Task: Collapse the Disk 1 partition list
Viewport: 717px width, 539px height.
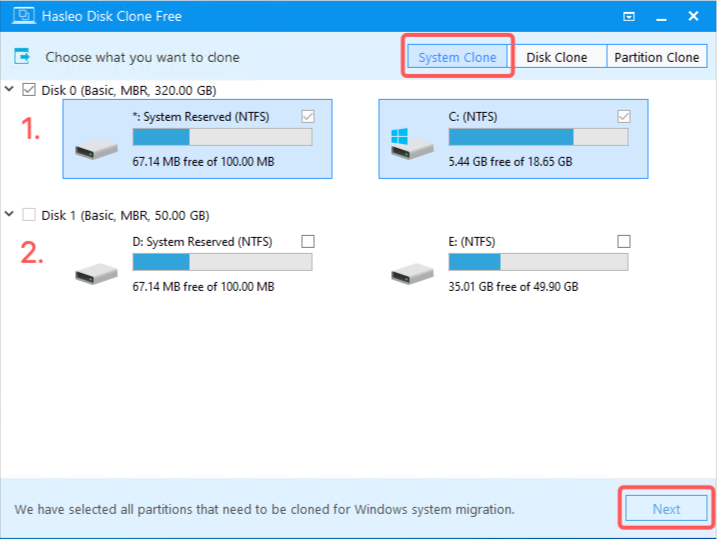Action: tap(9, 213)
